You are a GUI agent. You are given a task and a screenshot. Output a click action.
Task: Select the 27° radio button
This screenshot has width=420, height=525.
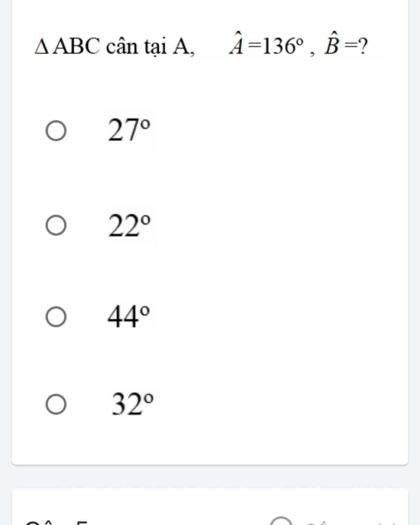[x=55, y=131]
